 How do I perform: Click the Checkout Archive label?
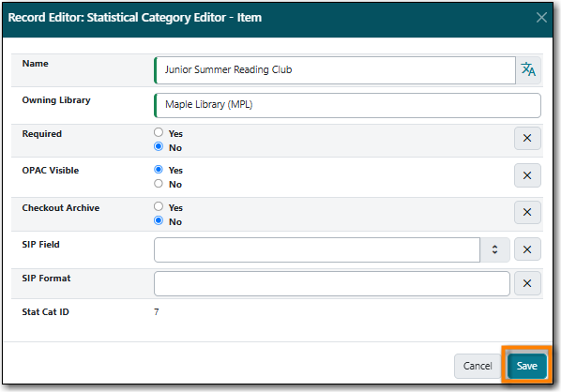click(61, 208)
